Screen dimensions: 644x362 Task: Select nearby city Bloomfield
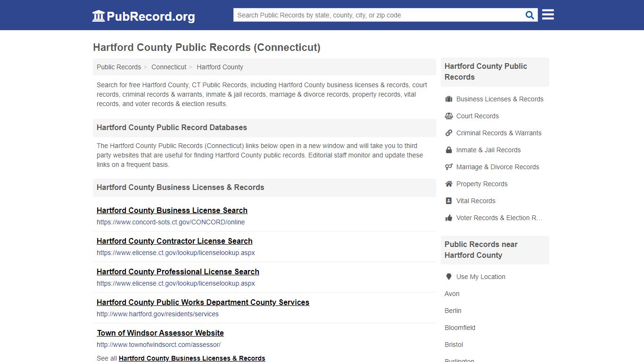pos(460,328)
